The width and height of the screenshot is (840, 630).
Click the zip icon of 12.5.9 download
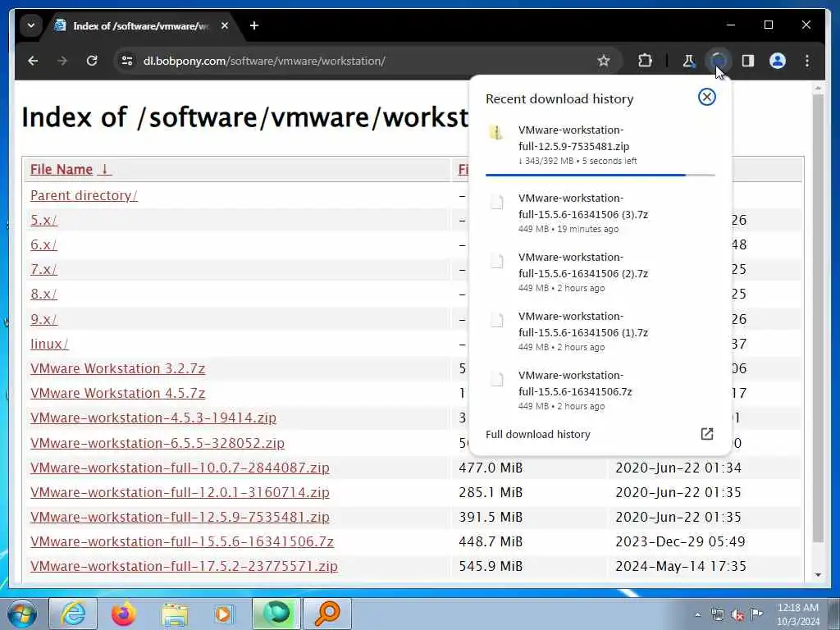496,132
